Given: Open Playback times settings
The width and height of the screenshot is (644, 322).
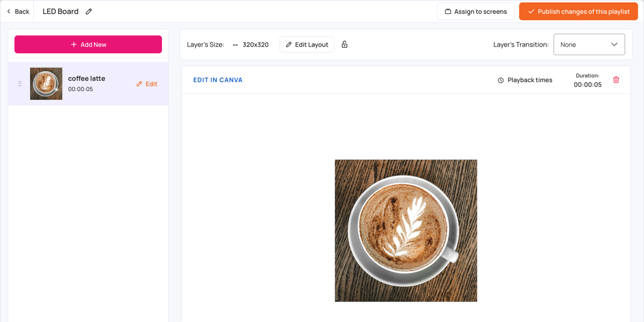Looking at the screenshot, I should click(525, 80).
